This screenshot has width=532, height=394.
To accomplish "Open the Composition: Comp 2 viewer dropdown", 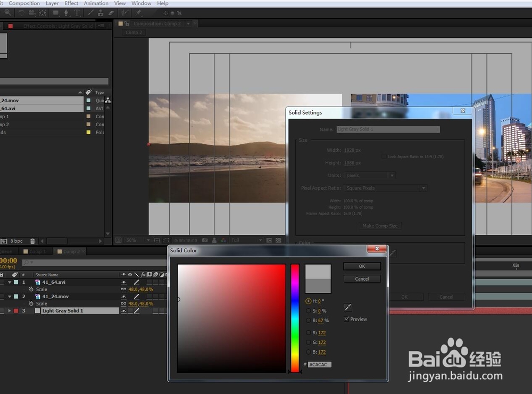I will [x=188, y=24].
